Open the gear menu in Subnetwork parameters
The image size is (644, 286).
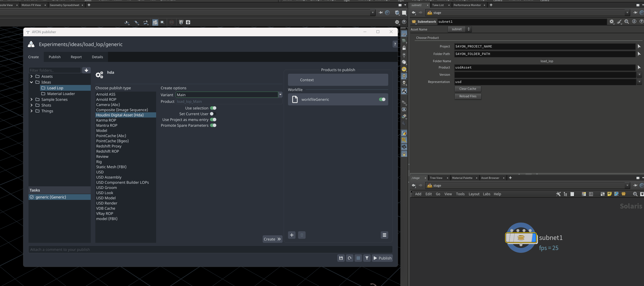pos(612,22)
